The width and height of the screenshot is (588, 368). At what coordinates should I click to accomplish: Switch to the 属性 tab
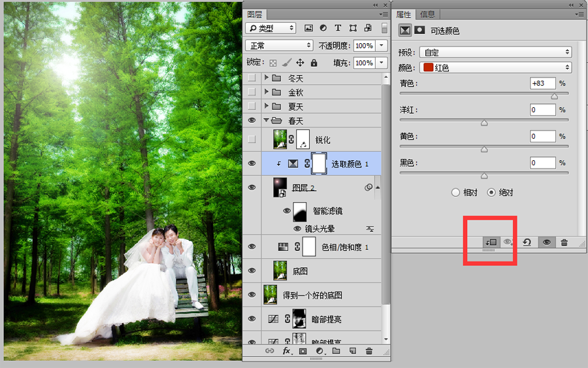coord(404,14)
